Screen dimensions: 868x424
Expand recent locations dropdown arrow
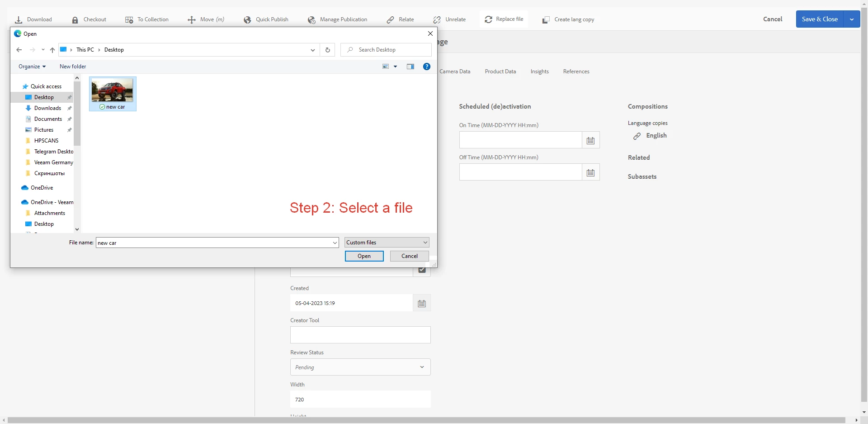43,50
